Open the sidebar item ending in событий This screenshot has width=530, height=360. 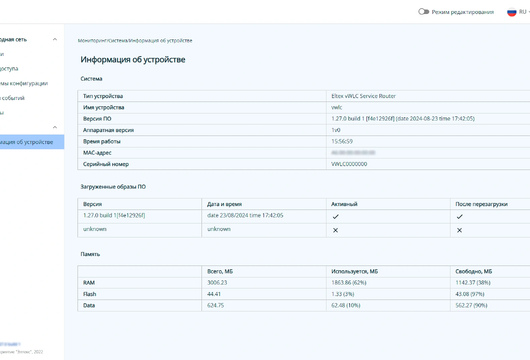13,98
